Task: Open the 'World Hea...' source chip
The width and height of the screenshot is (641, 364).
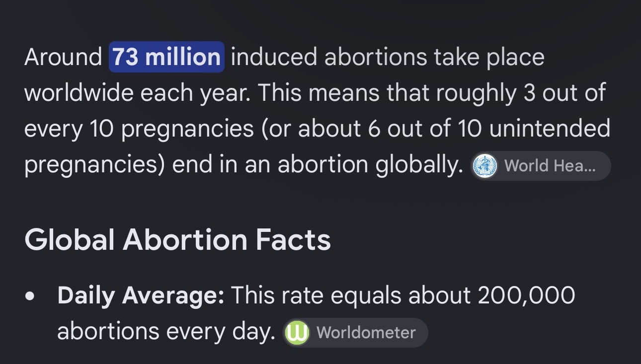Action: click(x=541, y=166)
